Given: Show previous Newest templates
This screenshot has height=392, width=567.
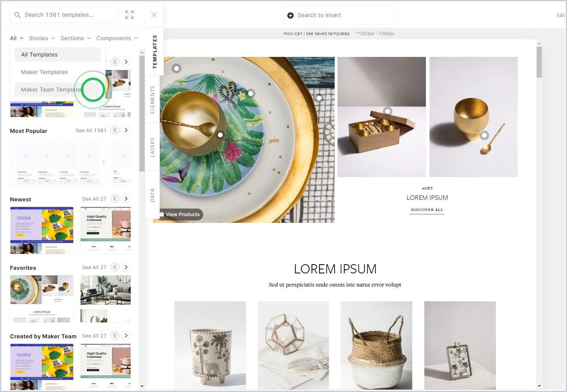Looking at the screenshot, I should 115,199.
